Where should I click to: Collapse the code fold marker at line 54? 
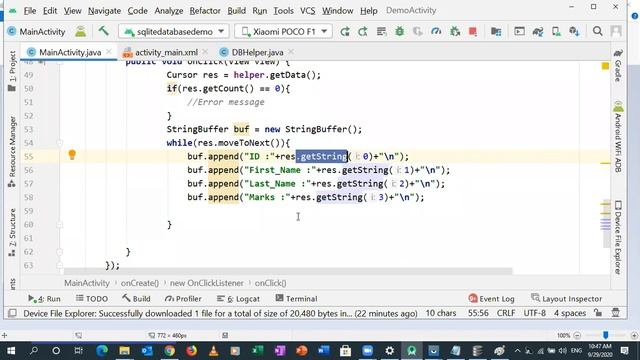(60, 143)
